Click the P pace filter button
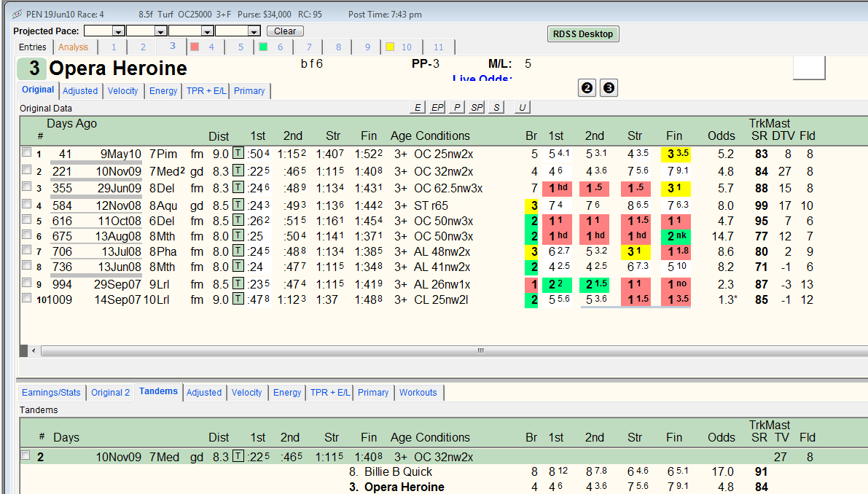The image size is (868, 494). pyautogui.click(x=457, y=107)
